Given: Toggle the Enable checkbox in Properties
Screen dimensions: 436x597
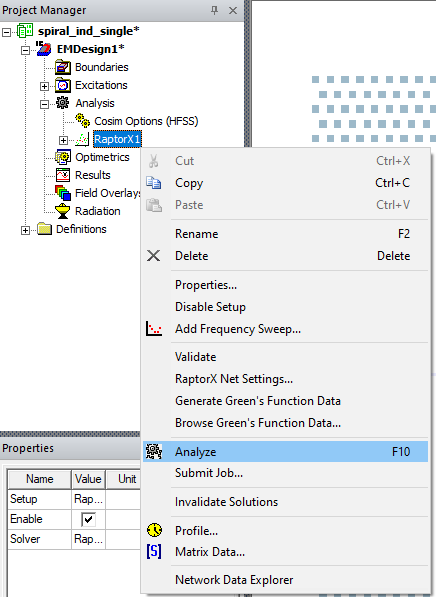Looking at the screenshot, I should [88, 519].
